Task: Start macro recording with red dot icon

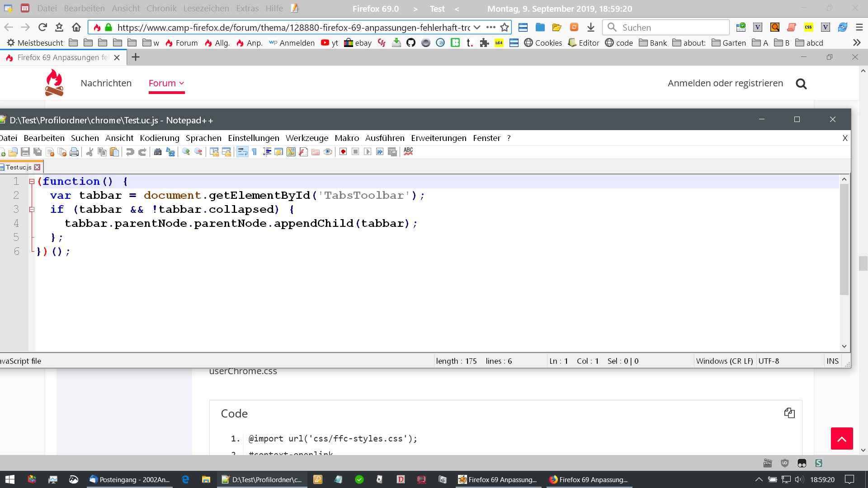Action: point(343,152)
